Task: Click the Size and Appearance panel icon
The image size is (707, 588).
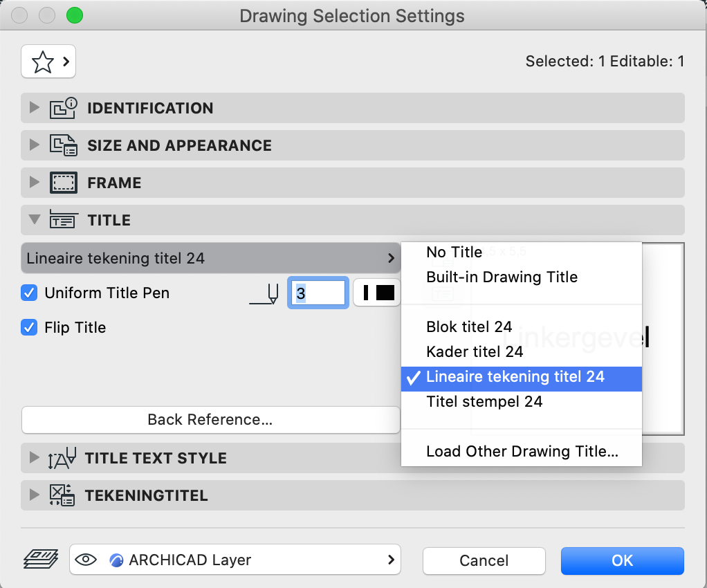Action: pyautogui.click(x=63, y=145)
